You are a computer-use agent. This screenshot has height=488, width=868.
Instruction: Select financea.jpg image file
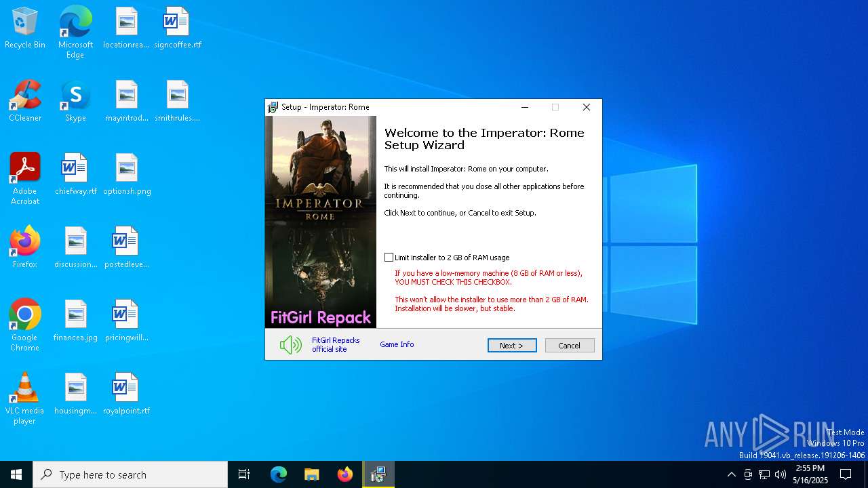tap(75, 321)
